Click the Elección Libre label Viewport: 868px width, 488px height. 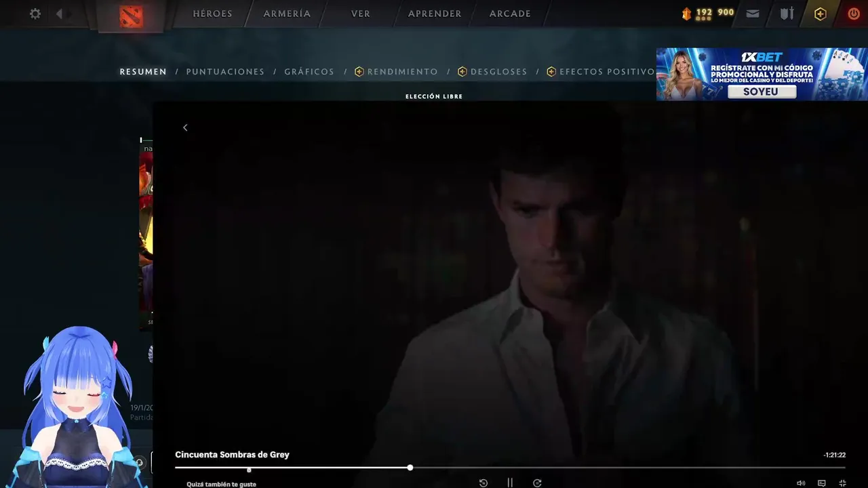point(434,96)
